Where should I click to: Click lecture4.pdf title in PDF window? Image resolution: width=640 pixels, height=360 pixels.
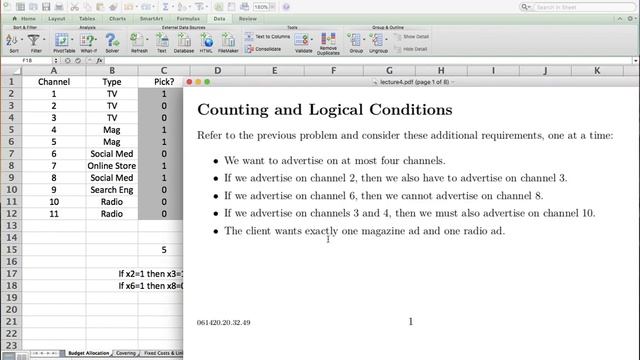point(414,82)
